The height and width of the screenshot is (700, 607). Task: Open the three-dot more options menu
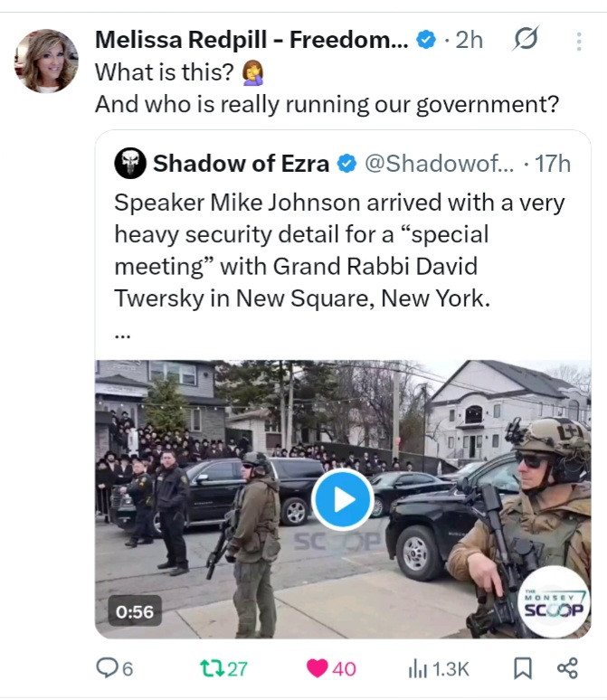(579, 41)
